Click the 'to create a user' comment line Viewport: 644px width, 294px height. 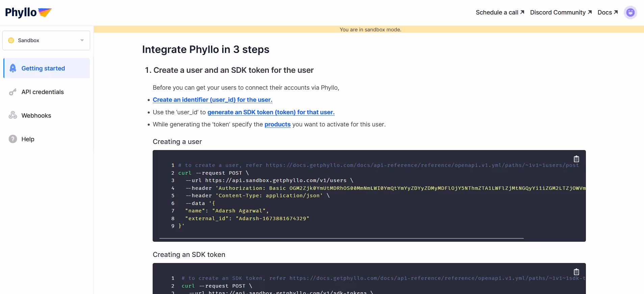[379, 165]
